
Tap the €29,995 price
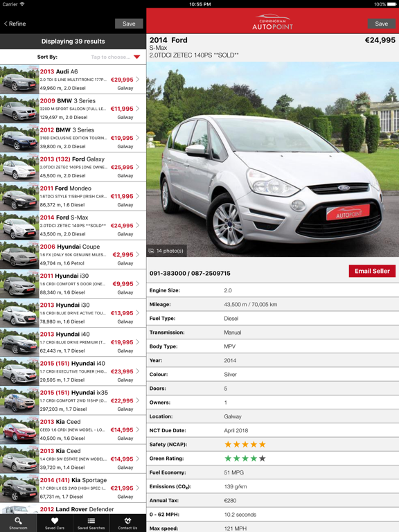tap(122, 80)
